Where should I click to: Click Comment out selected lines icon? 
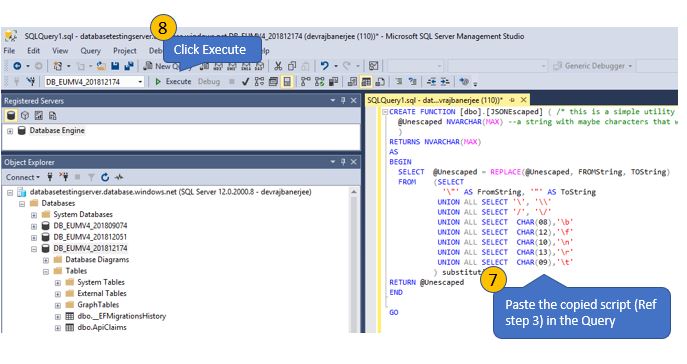[398, 81]
